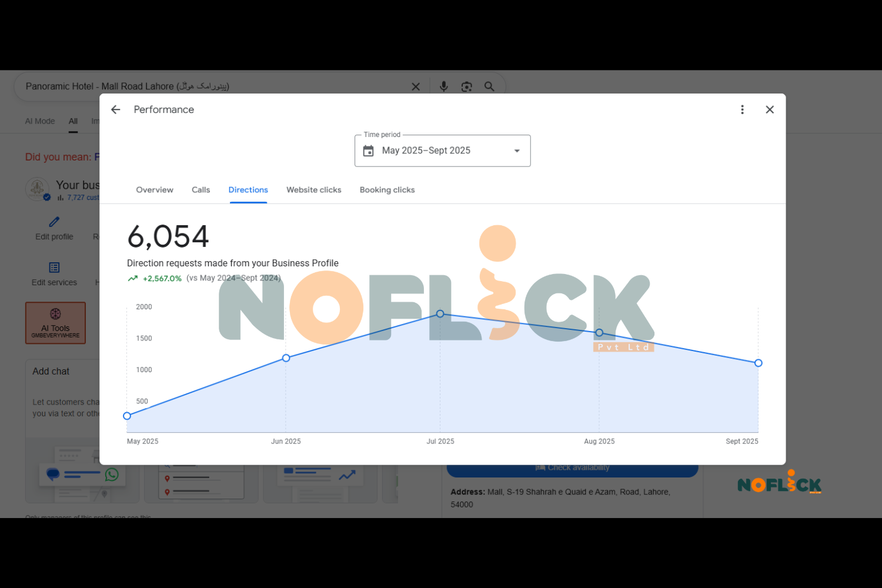Select the Jun 2025 data point

pyautogui.click(x=286, y=358)
